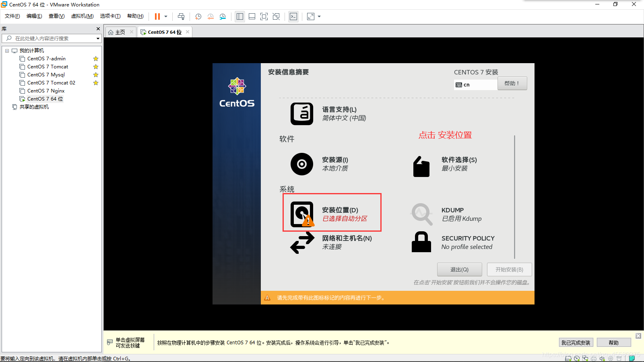This screenshot has width=644, height=362.
Task: Open 安装源(I) installation source disc icon
Action: click(x=302, y=164)
